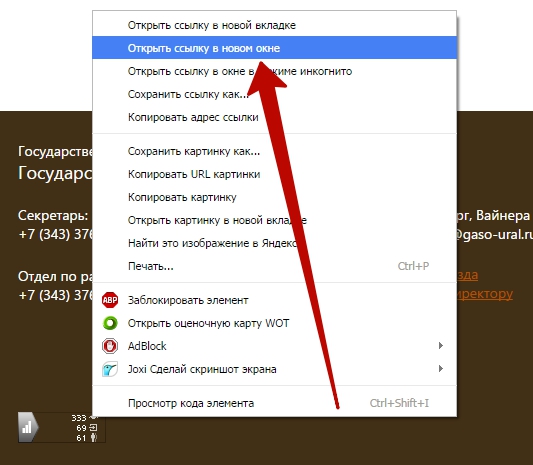The image size is (533, 465).
Task: Click the AdBlock red hand icon
Action: point(110,346)
